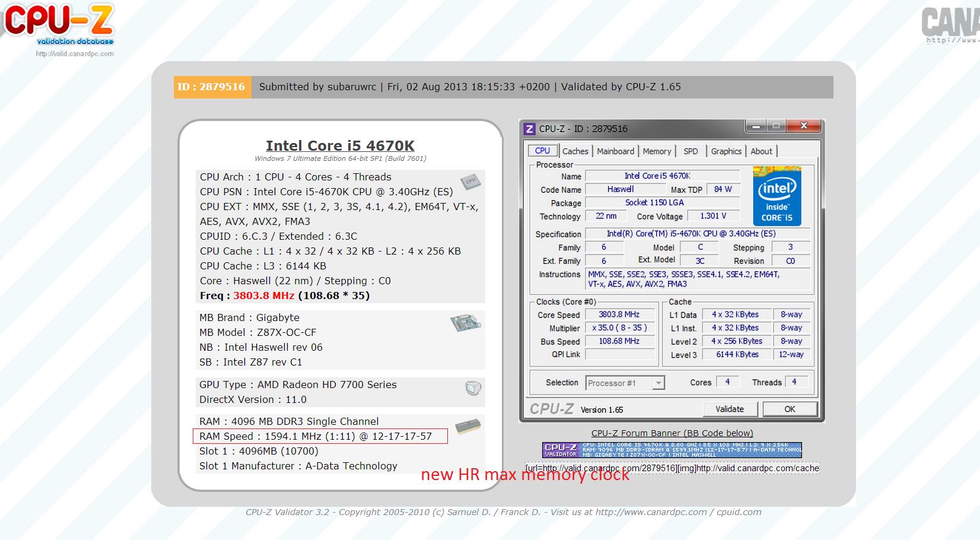Click the BB code URL text field
The image size is (980, 540).
[x=672, y=468]
